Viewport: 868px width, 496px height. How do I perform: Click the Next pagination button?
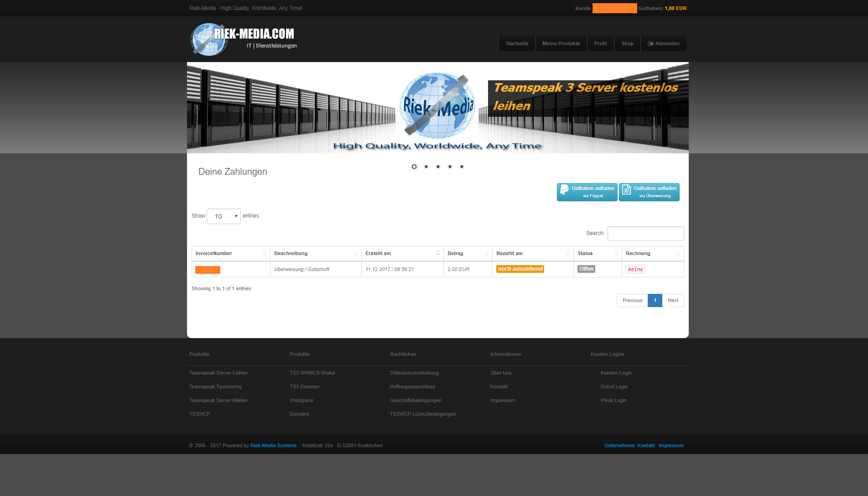(673, 301)
